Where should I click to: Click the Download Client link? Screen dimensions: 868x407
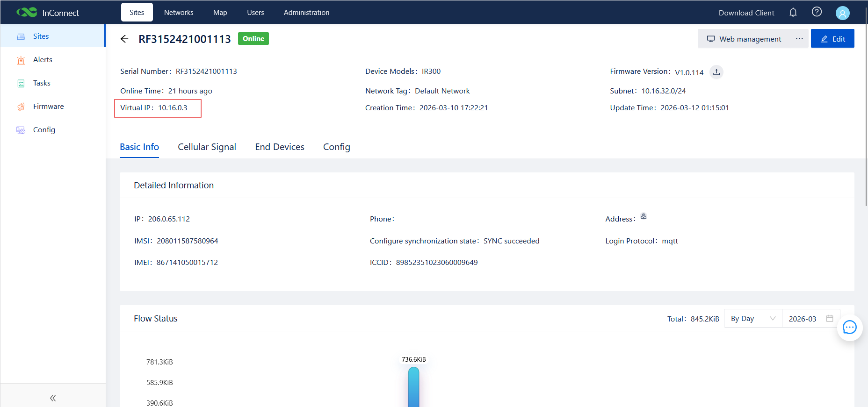[746, 13]
